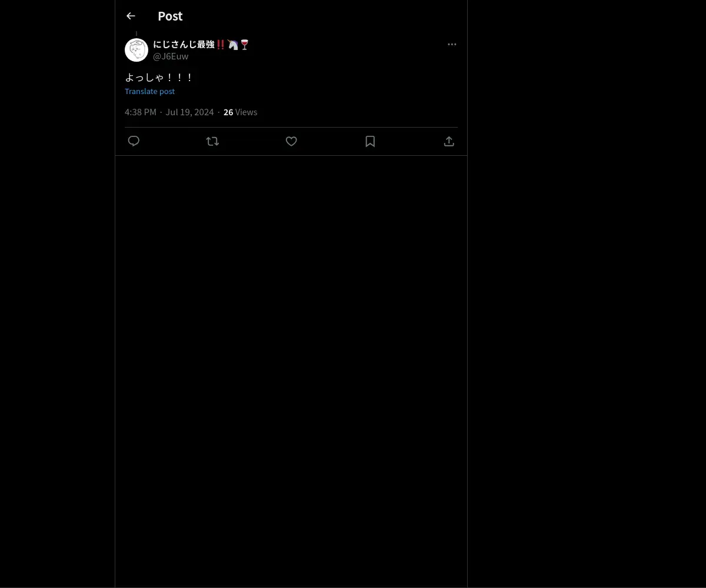Open profile via display name にじさんじ最強

point(184,44)
